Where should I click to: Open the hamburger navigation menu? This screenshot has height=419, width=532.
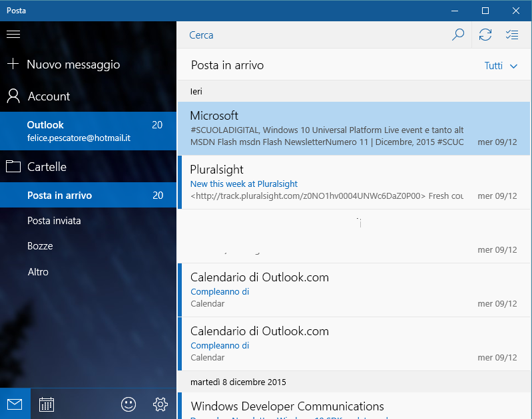pyautogui.click(x=13, y=34)
